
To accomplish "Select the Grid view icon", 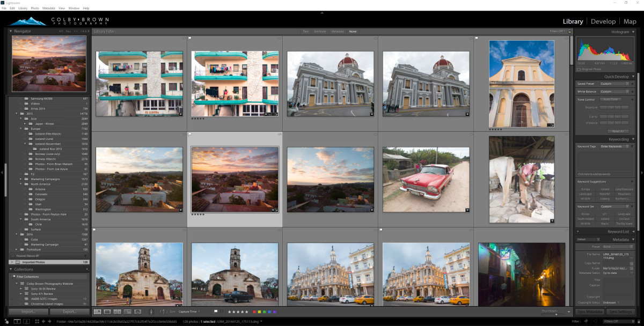I will click(97, 312).
